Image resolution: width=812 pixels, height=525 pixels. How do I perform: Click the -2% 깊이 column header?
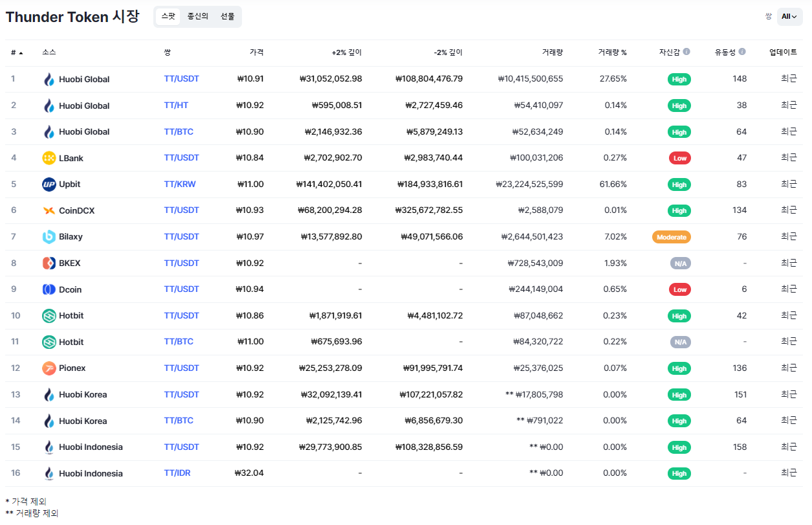point(448,52)
